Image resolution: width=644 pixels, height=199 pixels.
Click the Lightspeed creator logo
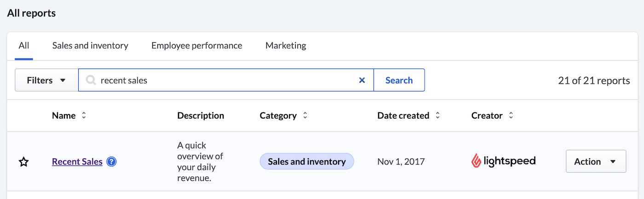(504, 161)
